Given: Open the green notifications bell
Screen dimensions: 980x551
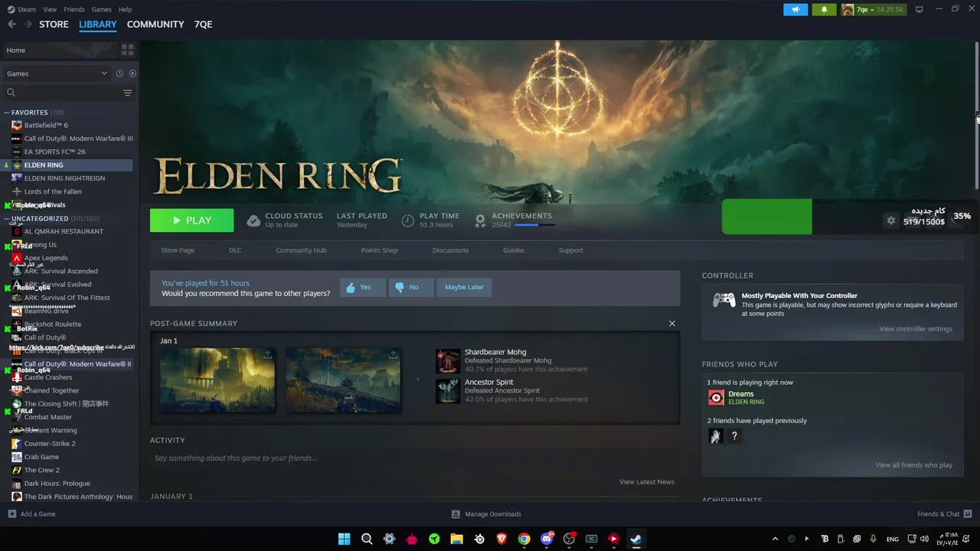Looking at the screenshot, I should [824, 9].
